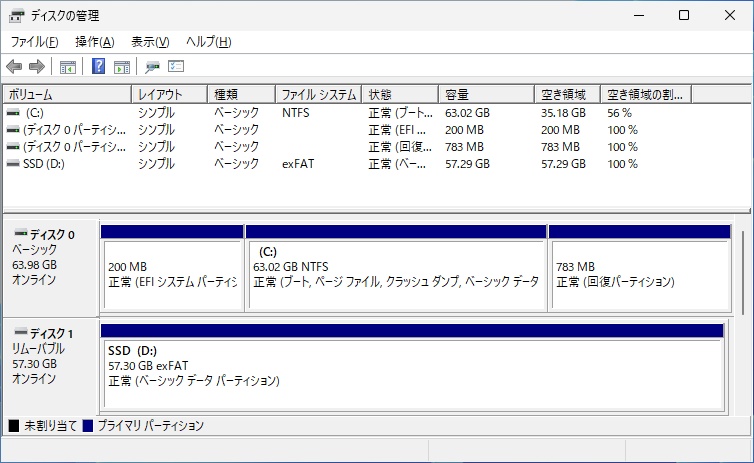Open the ファイル(F) menu
754x463 pixels.
(35, 42)
